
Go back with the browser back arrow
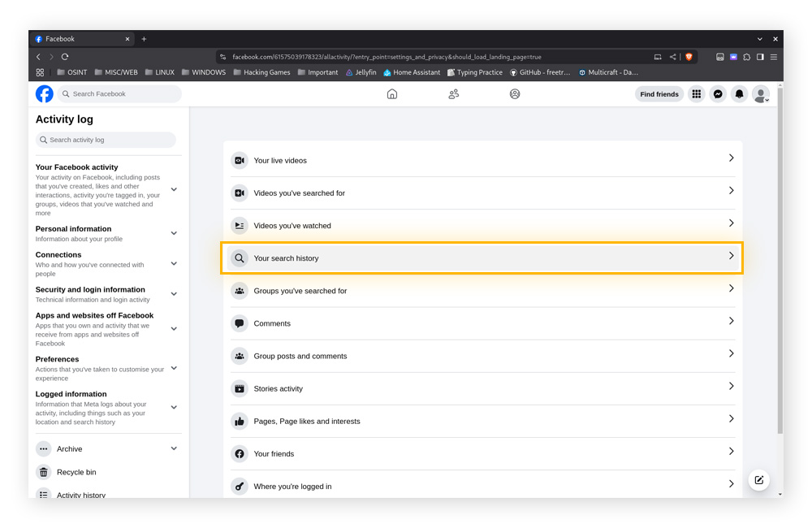38,57
